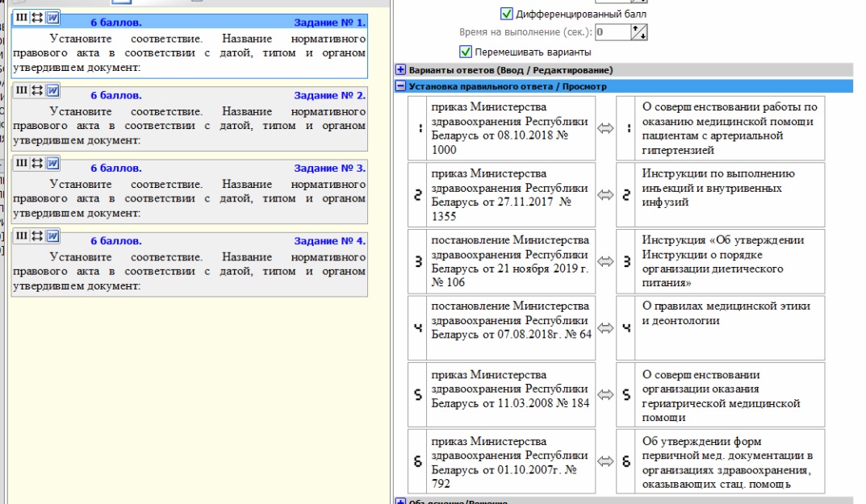This screenshot has width=866, height=504.
Task: Select the приказ от 01.10.2007г. № 792 cell
Action: pyautogui.click(x=511, y=461)
